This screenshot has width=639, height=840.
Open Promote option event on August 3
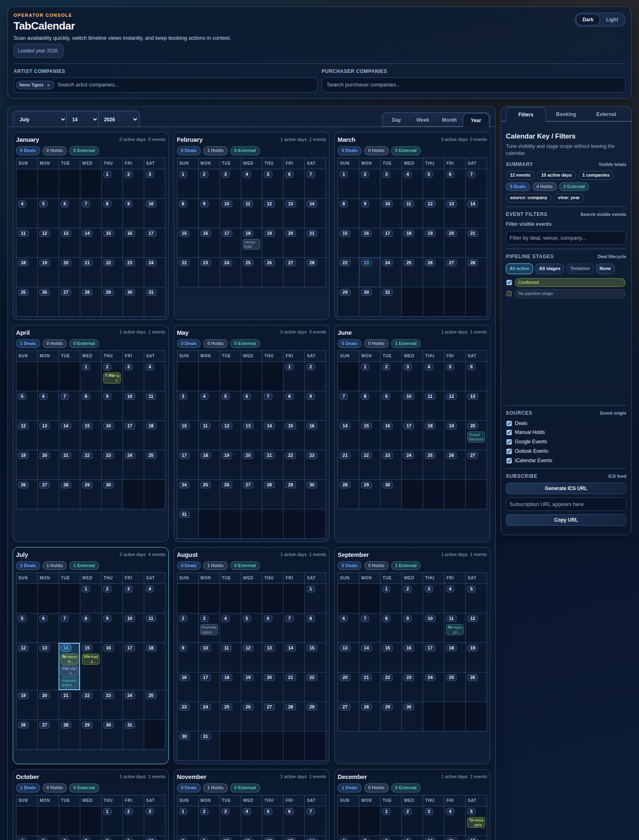pos(209,630)
